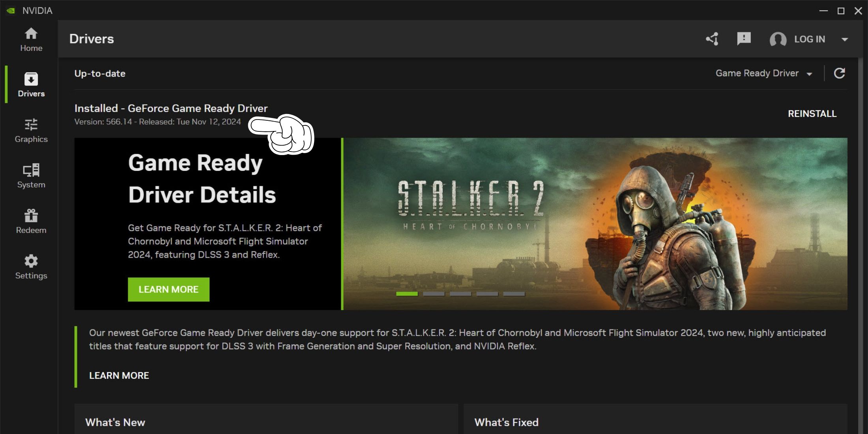Click the share icon in header

click(713, 39)
